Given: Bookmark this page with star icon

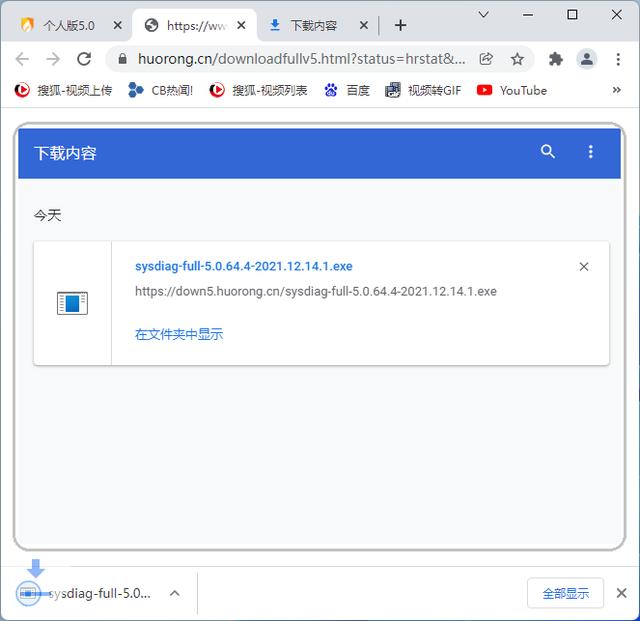Looking at the screenshot, I should pyautogui.click(x=517, y=59).
